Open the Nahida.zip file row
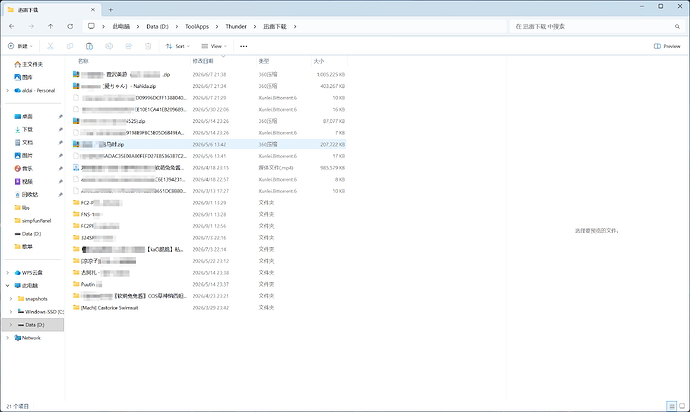 (x=209, y=86)
